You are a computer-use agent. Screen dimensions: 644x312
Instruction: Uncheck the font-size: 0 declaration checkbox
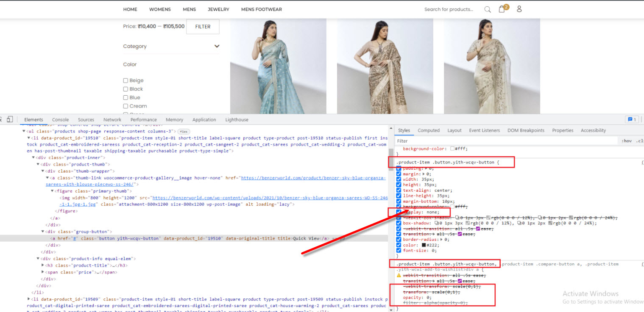[x=399, y=251]
